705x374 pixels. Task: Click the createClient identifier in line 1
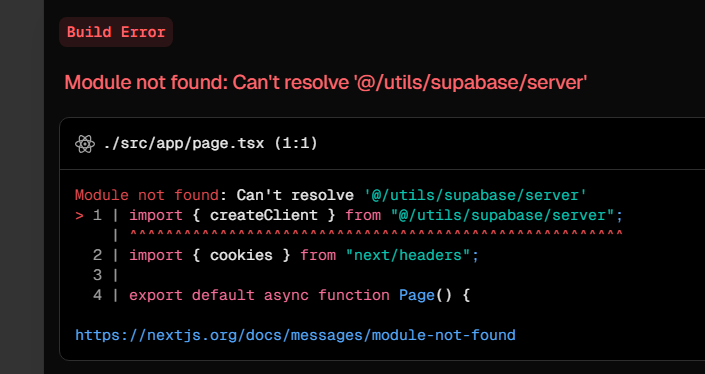tap(264, 215)
